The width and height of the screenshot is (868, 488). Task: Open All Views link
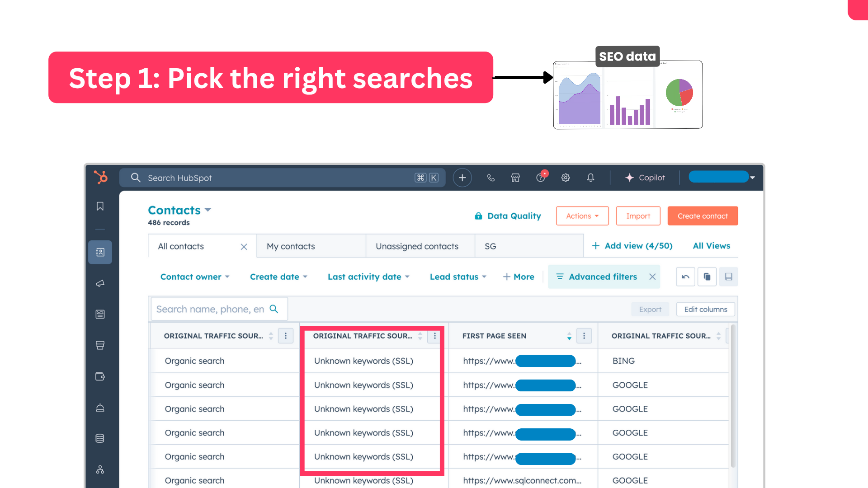pyautogui.click(x=712, y=246)
